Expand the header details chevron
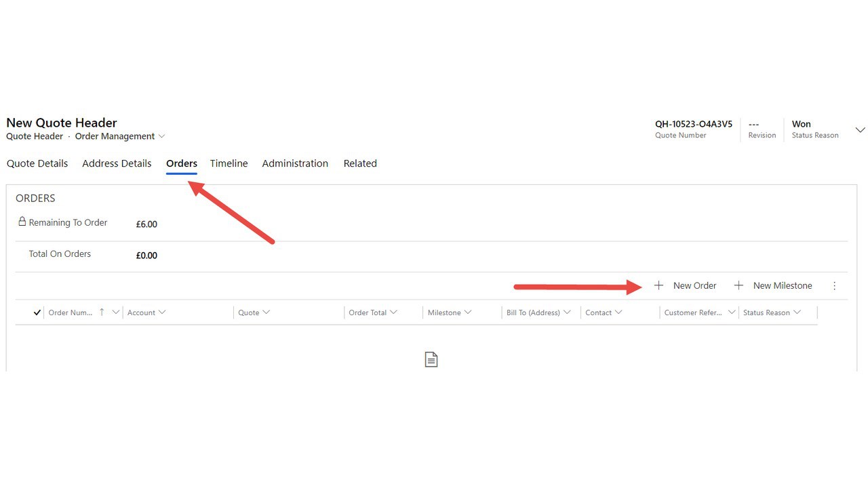 tap(860, 129)
